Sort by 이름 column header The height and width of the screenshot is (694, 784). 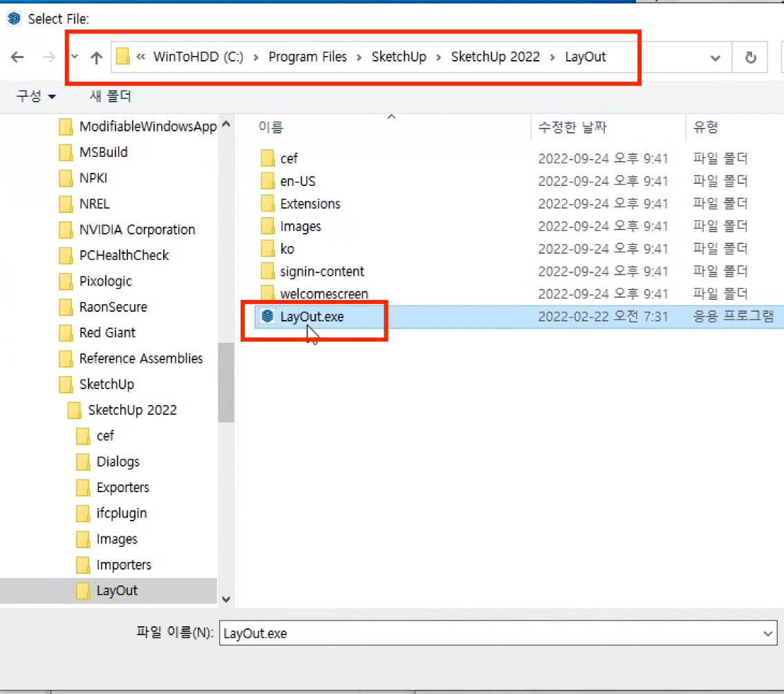270,127
